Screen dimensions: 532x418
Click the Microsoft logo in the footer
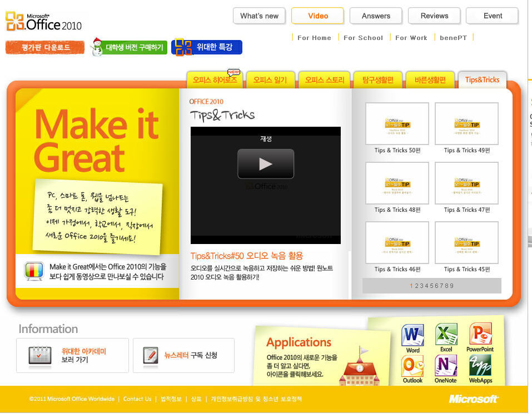[x=473, y=399]
